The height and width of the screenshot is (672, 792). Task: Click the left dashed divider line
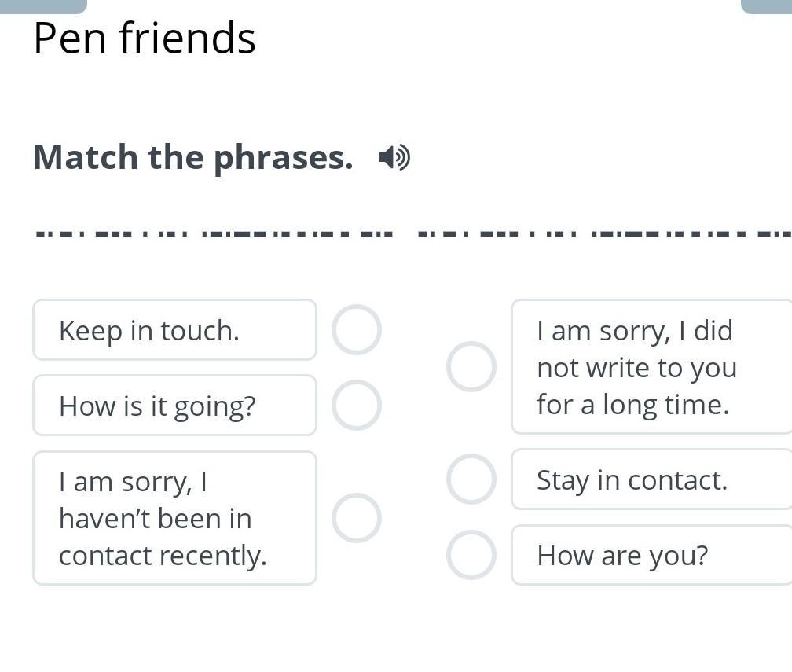tap(214, 233)
